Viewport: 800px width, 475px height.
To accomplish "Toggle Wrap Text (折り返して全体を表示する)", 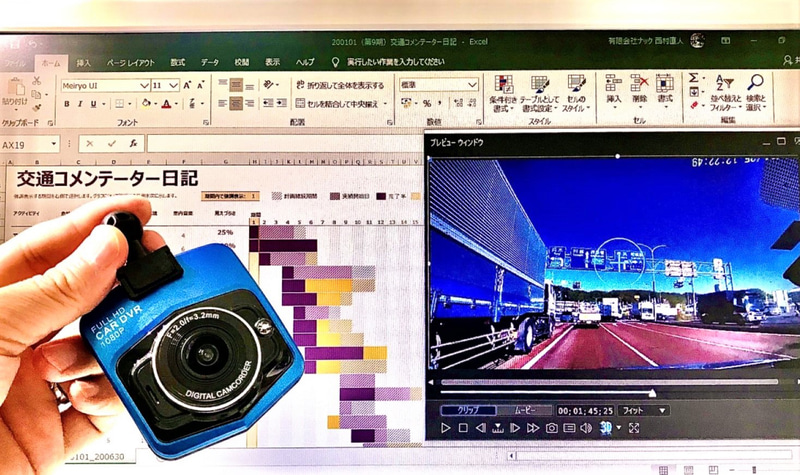I will [x=340, y=85].
